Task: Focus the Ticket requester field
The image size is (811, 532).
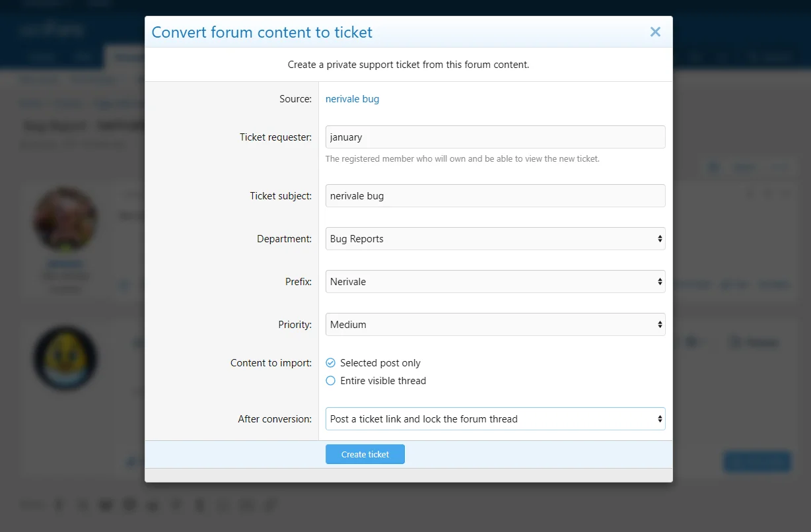Action: coord(495,137)
